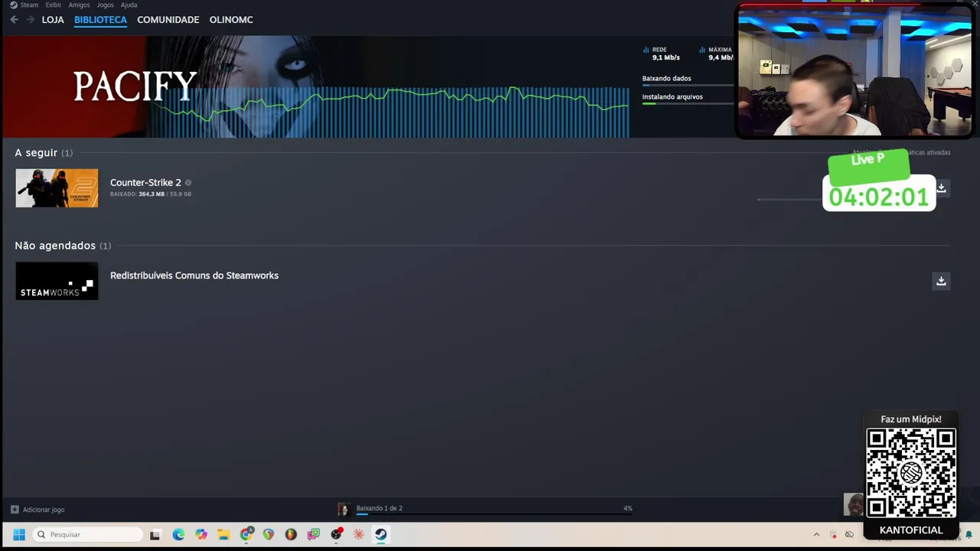Click the Adicionar jogo button
Screen dimensions: 980x551
pos(38,510)
